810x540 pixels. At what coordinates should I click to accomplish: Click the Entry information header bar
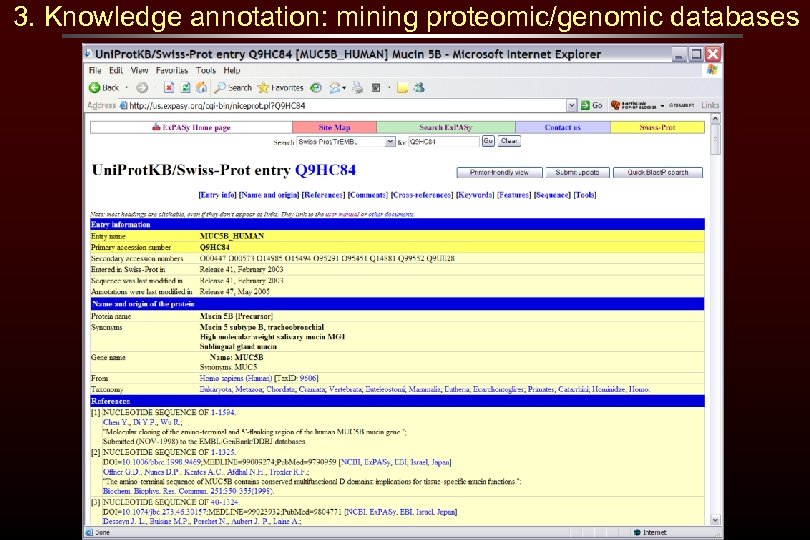[x=397, y=224]
